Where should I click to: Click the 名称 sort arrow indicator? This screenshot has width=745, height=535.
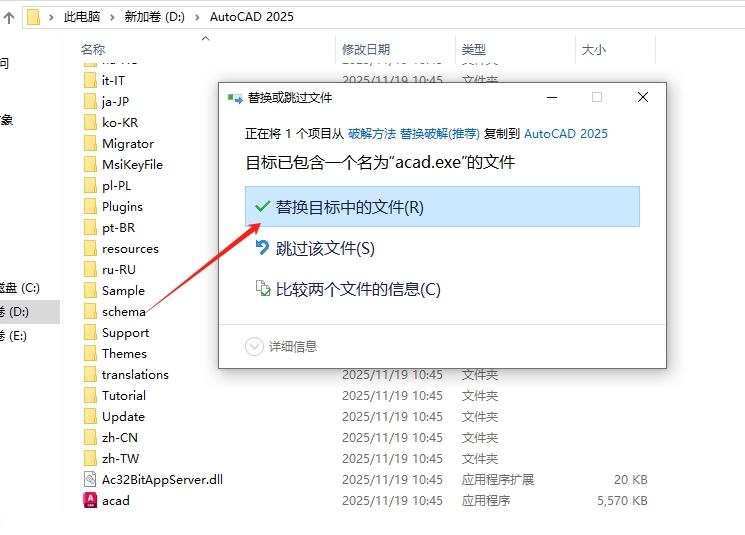pos(205,38)
